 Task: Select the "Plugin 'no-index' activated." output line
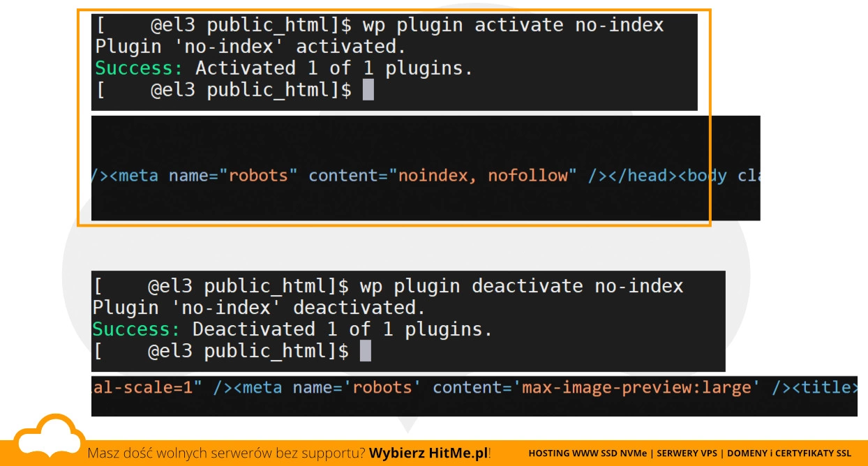[x=250, y=47]
